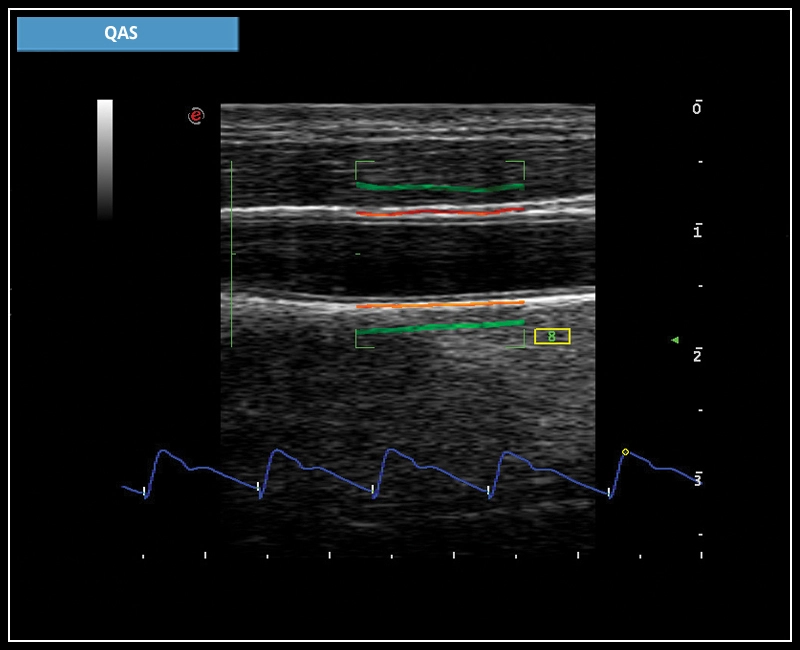This screenshot has height=650, width=800.
Task: Click the bottom-left green ROI corner bracket
Action: click(x=360, y=343)
